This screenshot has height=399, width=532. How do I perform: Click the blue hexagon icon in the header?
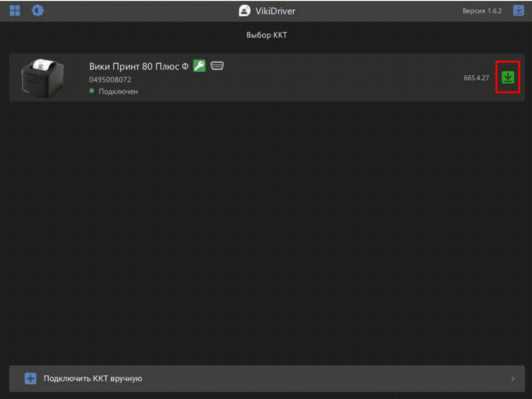(x=38, y=11)
